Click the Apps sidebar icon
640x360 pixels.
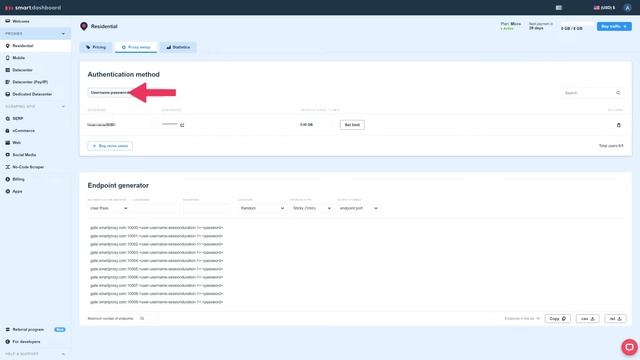point(7,191)
